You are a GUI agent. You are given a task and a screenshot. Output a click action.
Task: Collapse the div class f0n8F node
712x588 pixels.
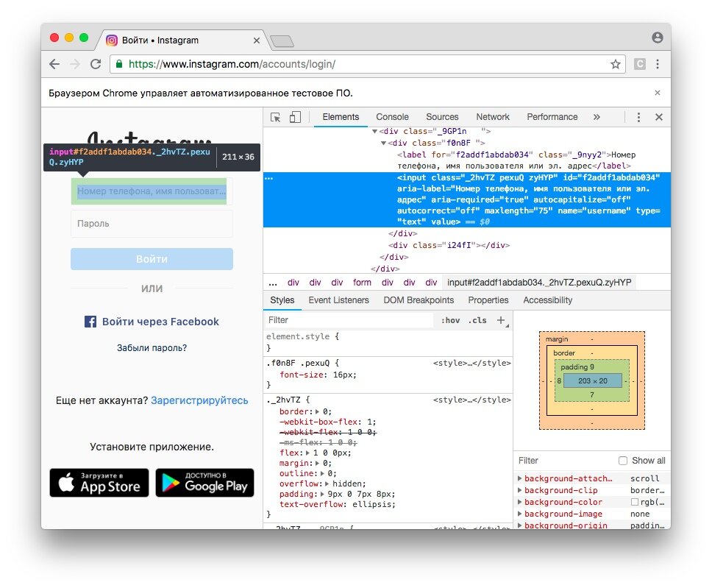(x=384, y=144)
